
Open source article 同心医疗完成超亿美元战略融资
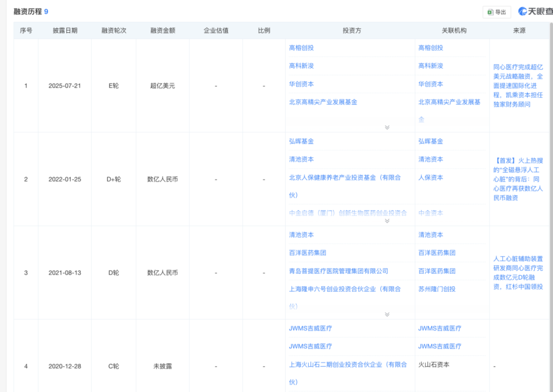point(518,86)
